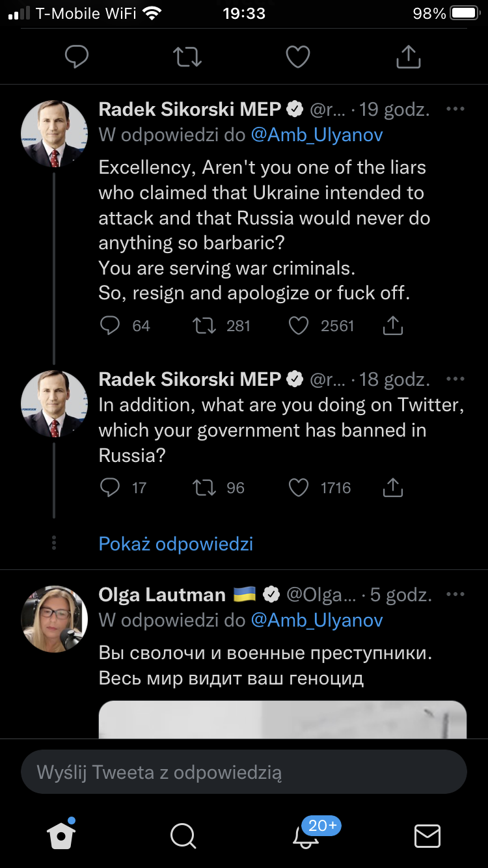Image resolution: width=488 pixels, height=868 pixels.
Task: Open @Amb_Ulyanov mention in Sikorski's reply
Action: (x=317, y=135)
